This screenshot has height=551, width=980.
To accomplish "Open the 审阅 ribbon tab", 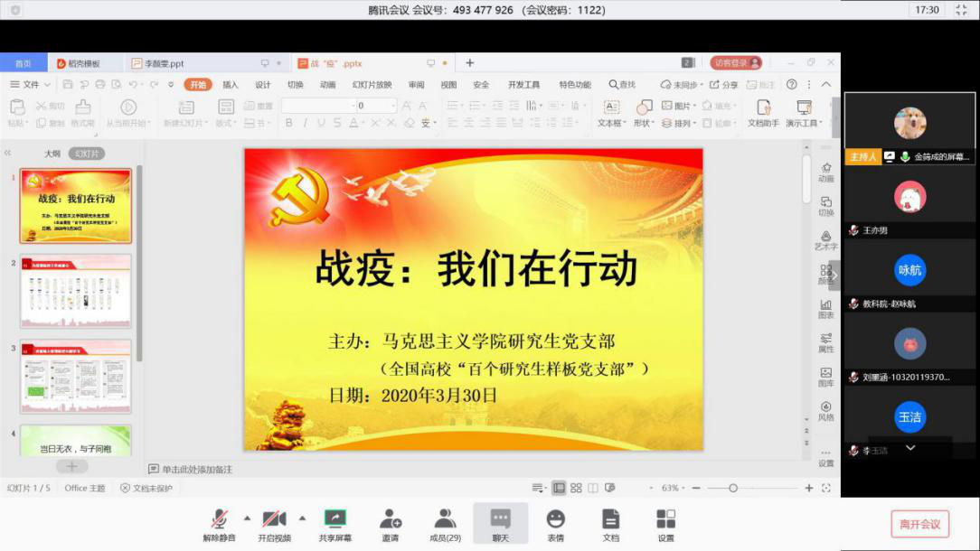I will point(416,84).
